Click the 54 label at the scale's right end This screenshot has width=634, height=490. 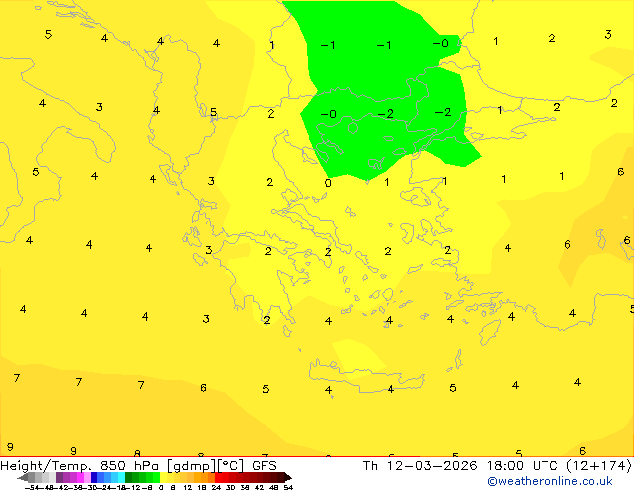click(x=288, y=488)
